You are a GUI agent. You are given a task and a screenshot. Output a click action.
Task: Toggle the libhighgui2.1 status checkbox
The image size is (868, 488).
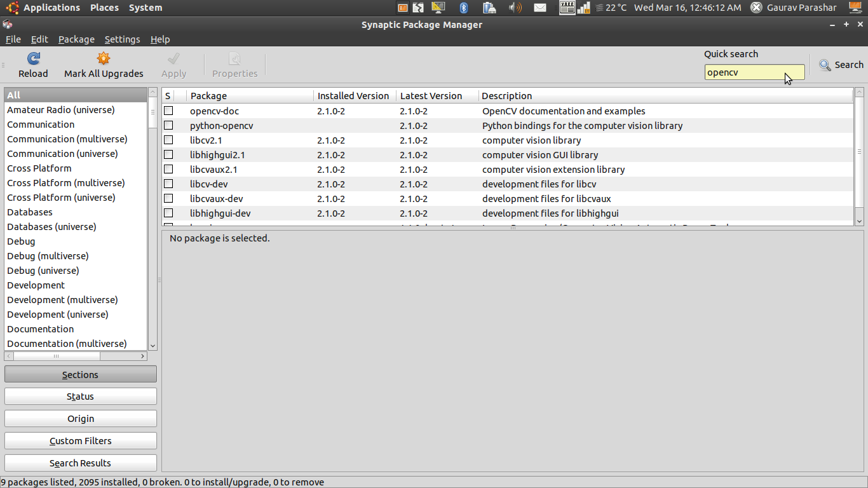168,154
